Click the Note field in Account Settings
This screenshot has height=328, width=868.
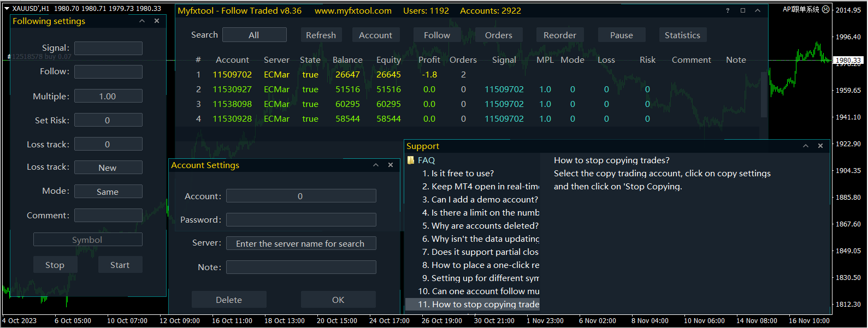(x=301, y=267)
